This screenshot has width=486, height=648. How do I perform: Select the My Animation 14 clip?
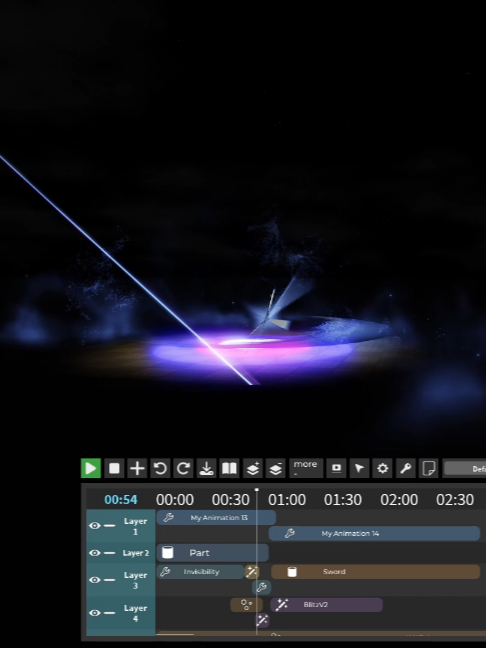[x=374, y=534]
